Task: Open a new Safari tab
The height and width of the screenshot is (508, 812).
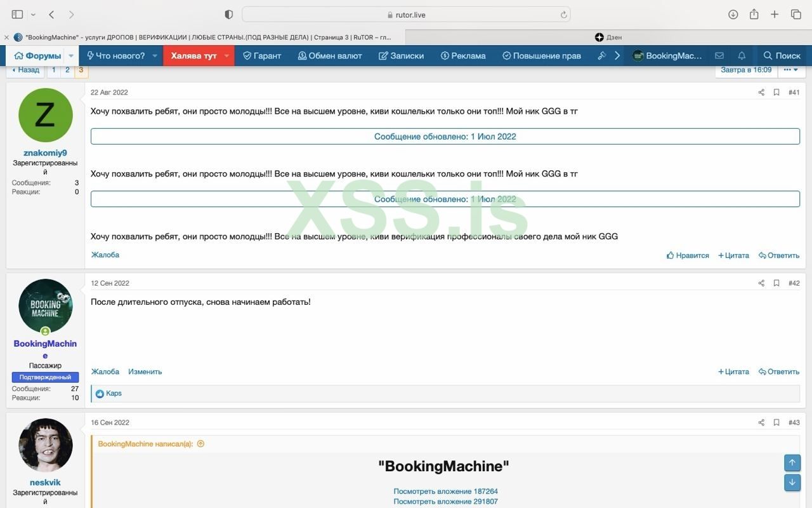Action: (775, 14)
